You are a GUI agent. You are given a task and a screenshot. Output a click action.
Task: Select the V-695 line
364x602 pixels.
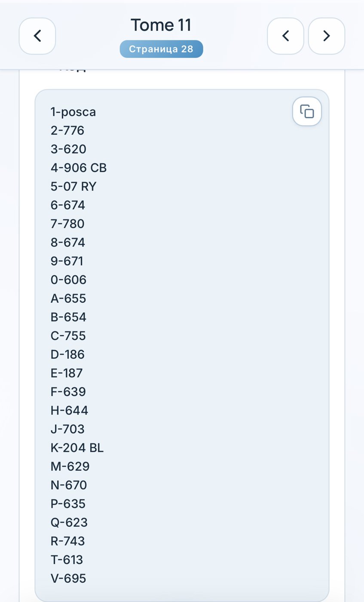click(x=68, y=578)
